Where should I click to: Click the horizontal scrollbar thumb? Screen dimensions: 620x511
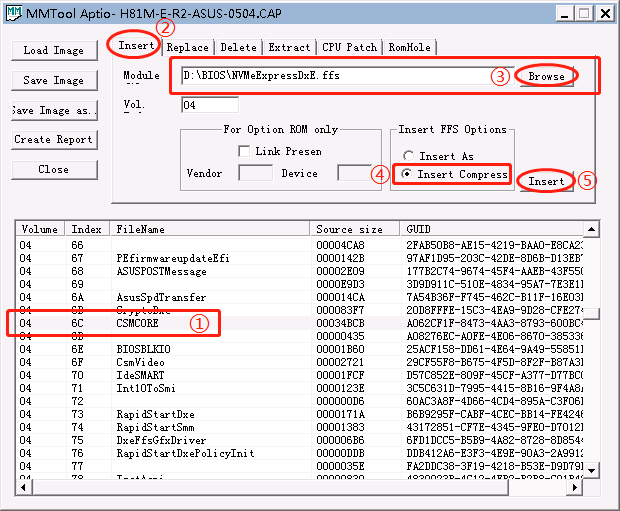pos(270,487)
